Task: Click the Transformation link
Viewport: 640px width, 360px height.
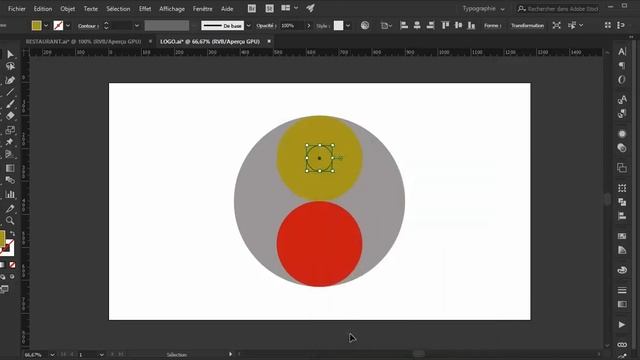Action: click(x=527, y=26)
